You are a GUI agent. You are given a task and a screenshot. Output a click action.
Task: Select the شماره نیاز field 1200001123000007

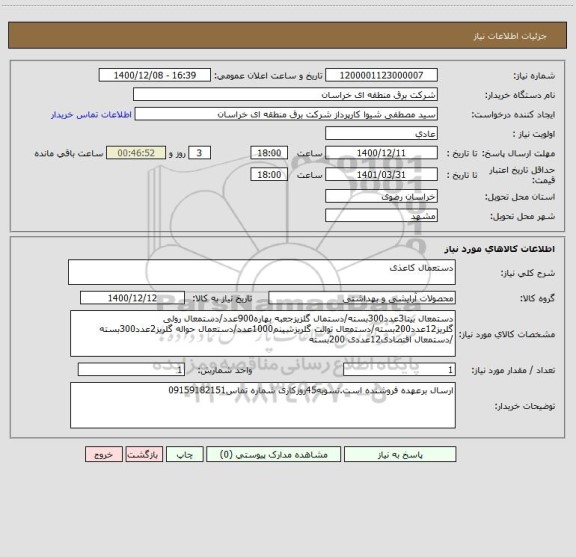coord(381,75)
